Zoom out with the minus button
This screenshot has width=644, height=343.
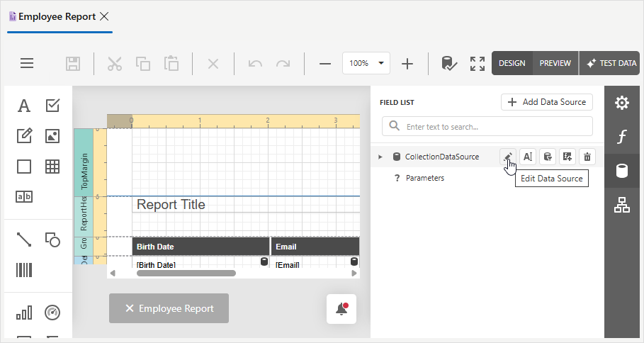[325, 64]
